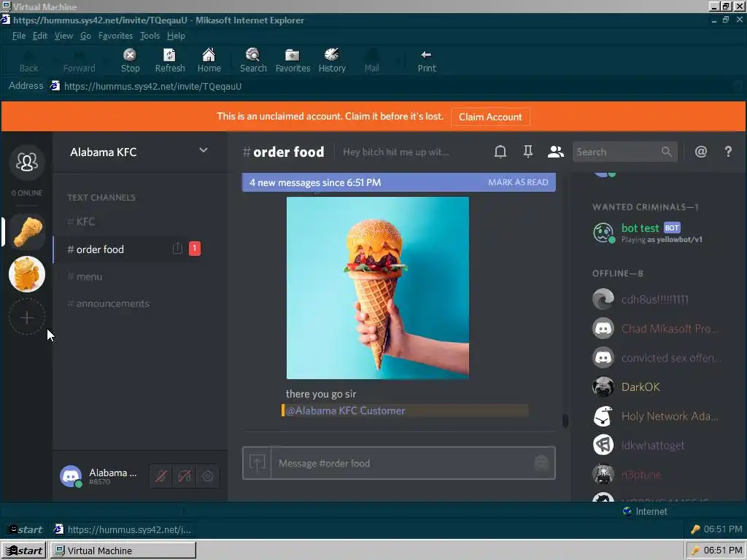
Task: Open emoji picker in message box
Action: 541,463
